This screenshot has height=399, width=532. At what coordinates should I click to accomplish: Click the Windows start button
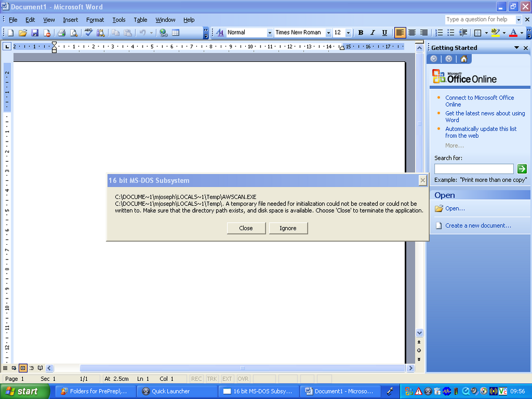pyautogui.click(x=24, y=391)
